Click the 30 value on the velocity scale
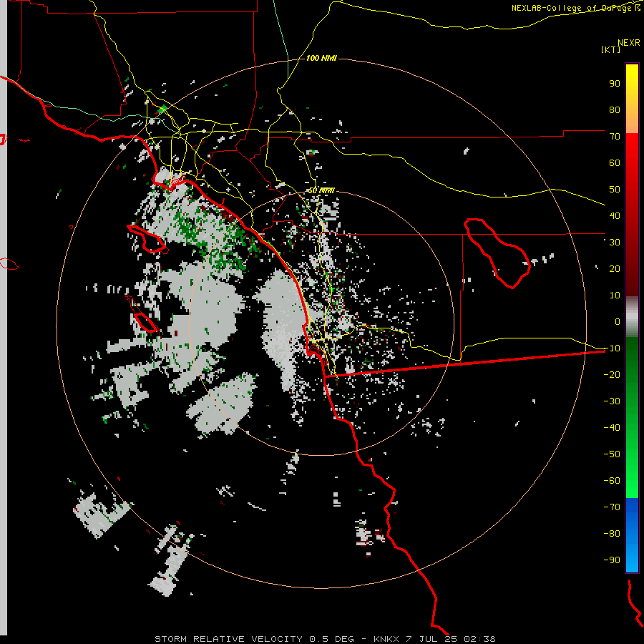644x644 pixels. [x=615, y=243]
